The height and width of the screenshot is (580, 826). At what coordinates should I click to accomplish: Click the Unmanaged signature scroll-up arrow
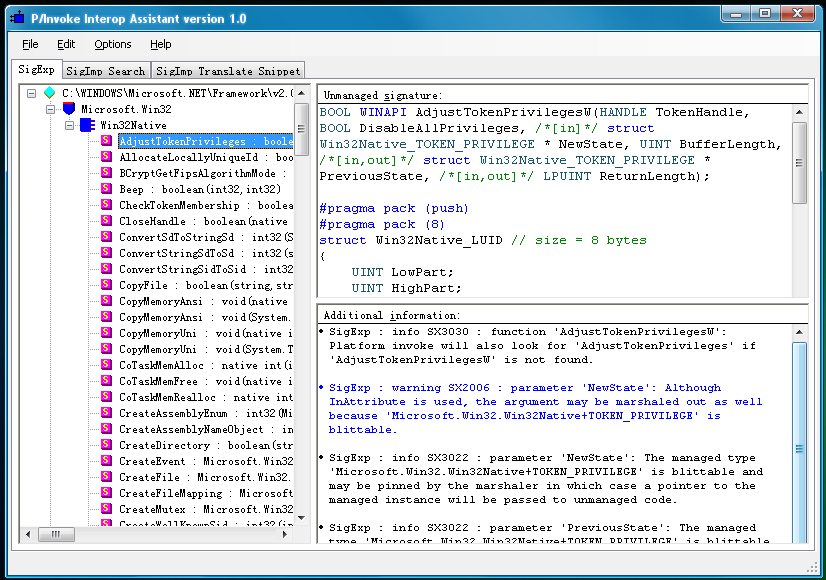pos(799,112)
